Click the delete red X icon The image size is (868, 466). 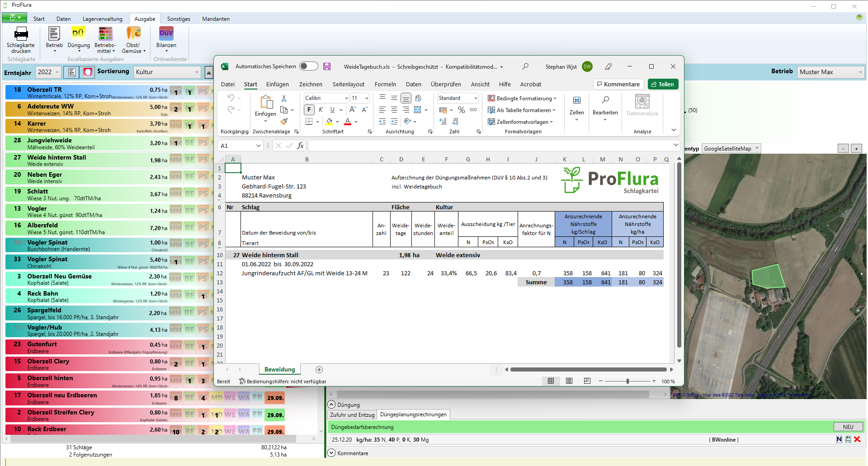click(857, 439)
